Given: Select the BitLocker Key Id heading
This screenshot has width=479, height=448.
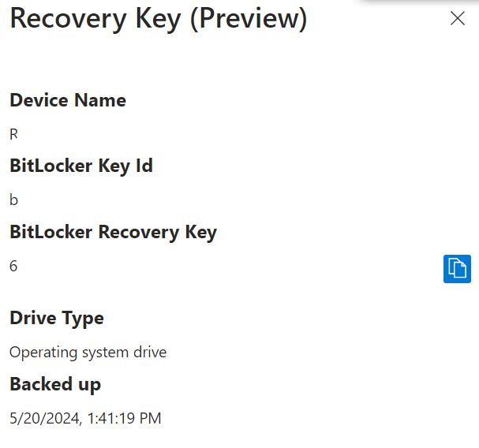Looking at the screenshot, I should point(81,166).
